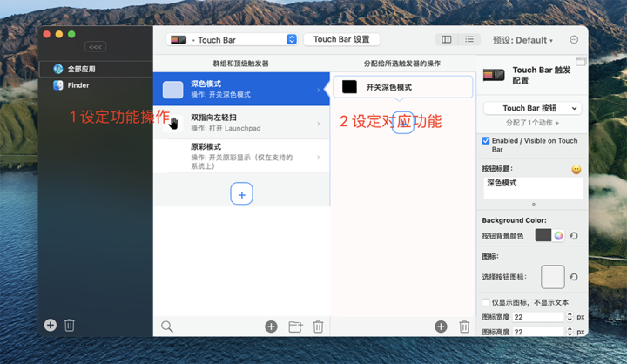Open the Touch Bar trigger type dropdown
The height and width of the screenshot is (364, 627).
233,39
